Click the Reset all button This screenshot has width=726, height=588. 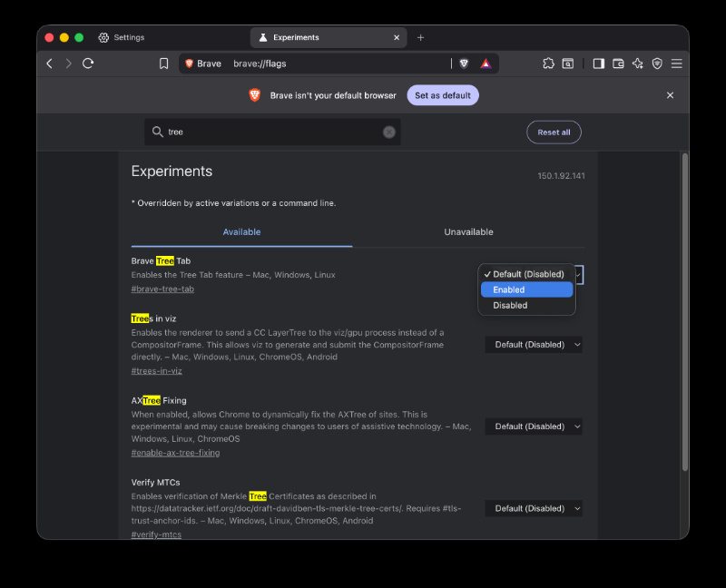click(x=554, y=132)
